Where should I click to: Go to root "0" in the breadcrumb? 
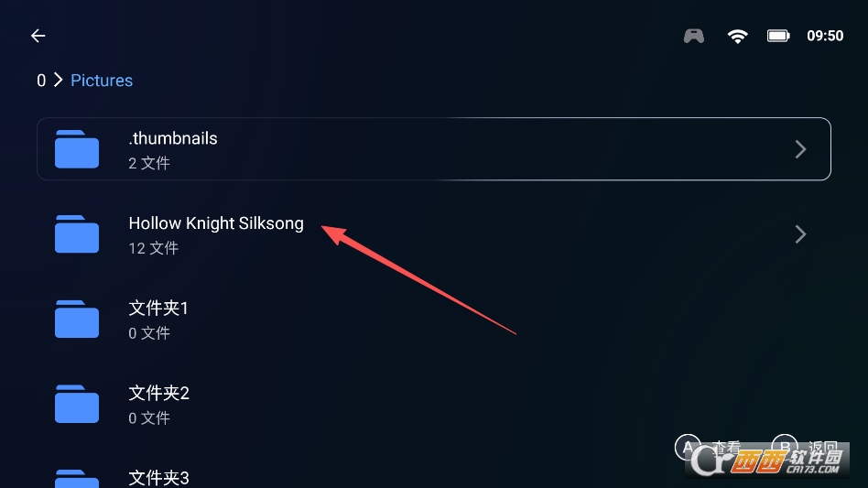(41, 81)
